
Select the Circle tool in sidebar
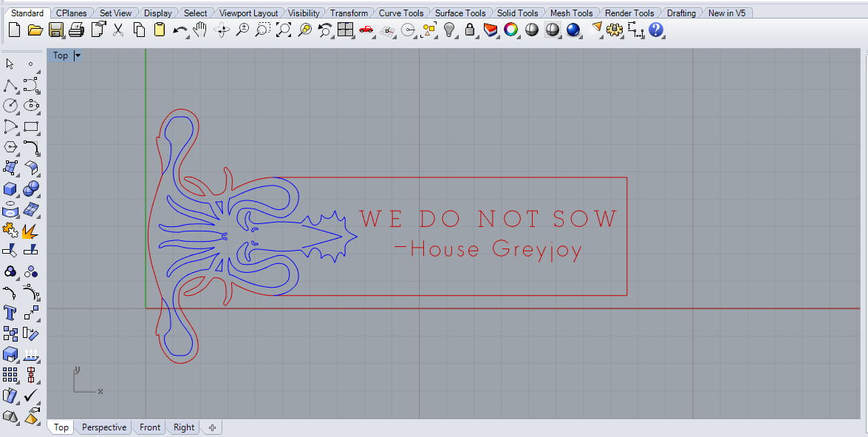pyautogui.click(x=10, y=105)
